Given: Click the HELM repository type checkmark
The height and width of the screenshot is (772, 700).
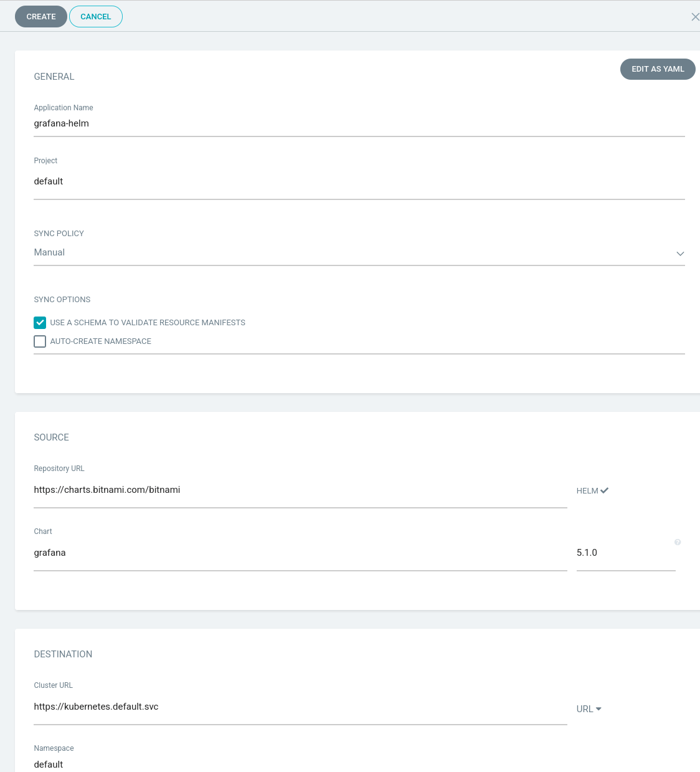Looking at the screenshot, I should pos(592,490).
